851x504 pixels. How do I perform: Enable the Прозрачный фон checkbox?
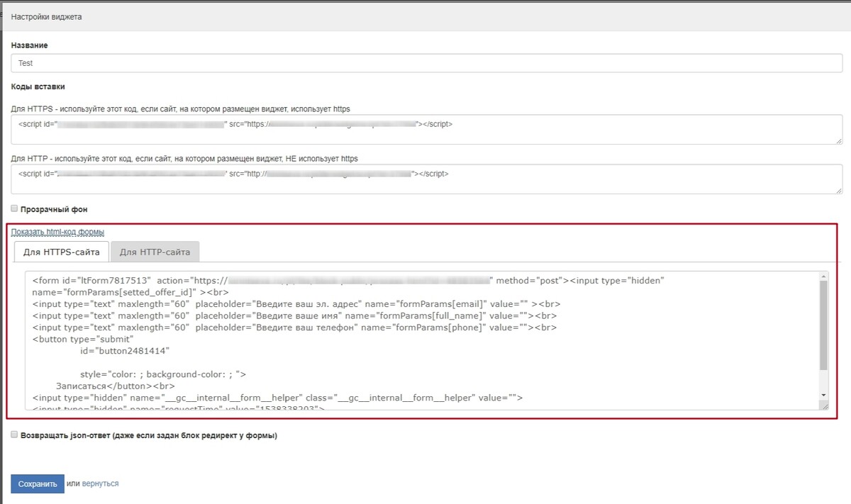click(14, 209)
